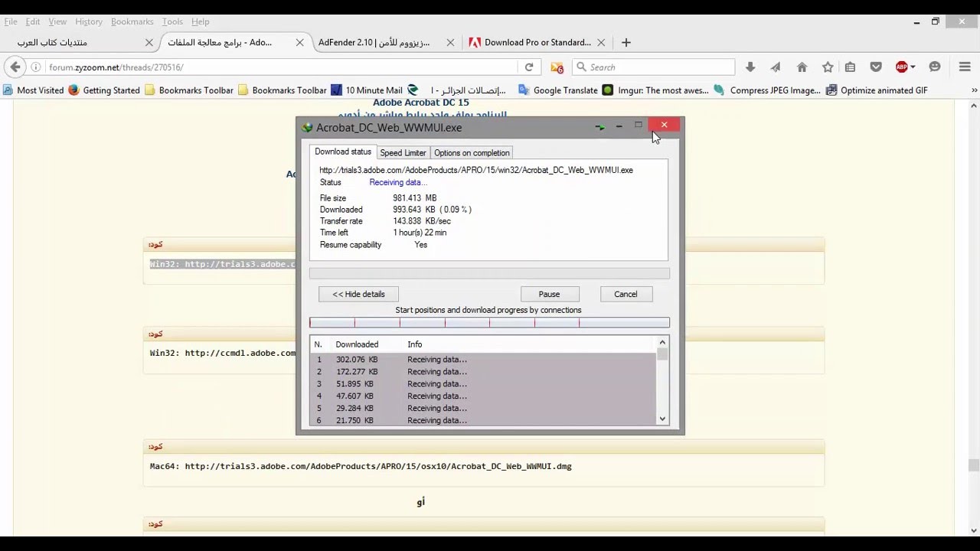Switch to the Speed Limiter tab

[403, 153]
